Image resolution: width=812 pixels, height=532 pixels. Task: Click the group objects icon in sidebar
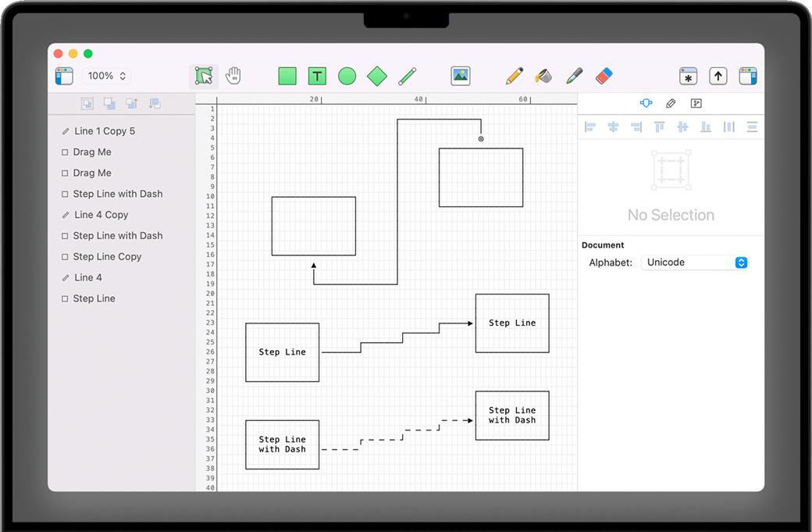click(87, 104)
